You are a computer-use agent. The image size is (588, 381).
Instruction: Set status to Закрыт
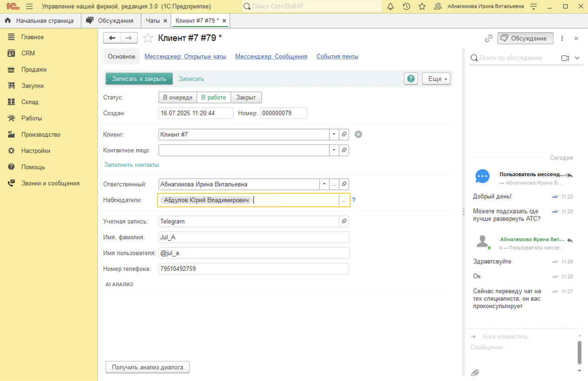[246, 98]
